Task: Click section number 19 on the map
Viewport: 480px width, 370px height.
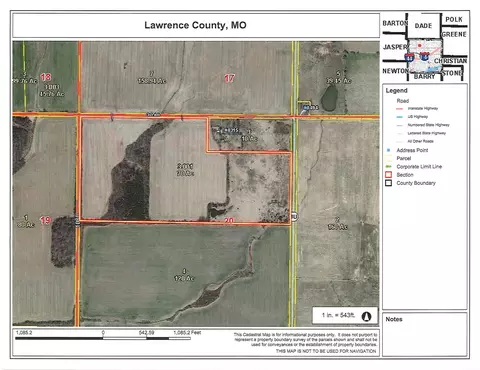Action: point(45,220)
